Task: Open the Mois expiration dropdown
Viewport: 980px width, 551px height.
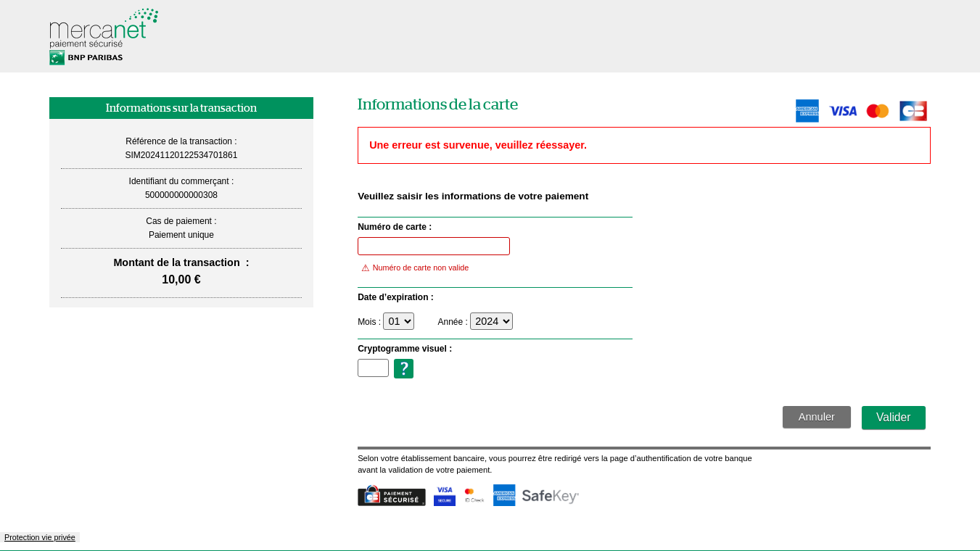Action: pos(398,321)
